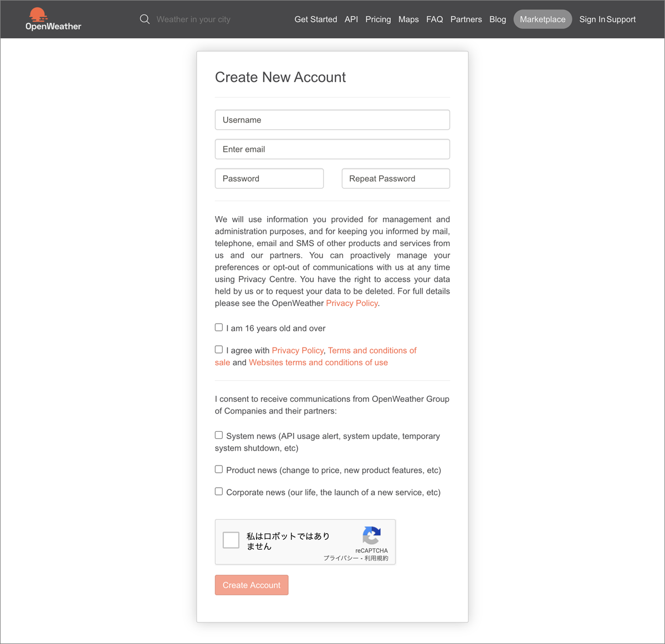Tick the I agree with Privacy Policy checkbox
The height and width of the screenshot is (644, 665).
(219, 350)
